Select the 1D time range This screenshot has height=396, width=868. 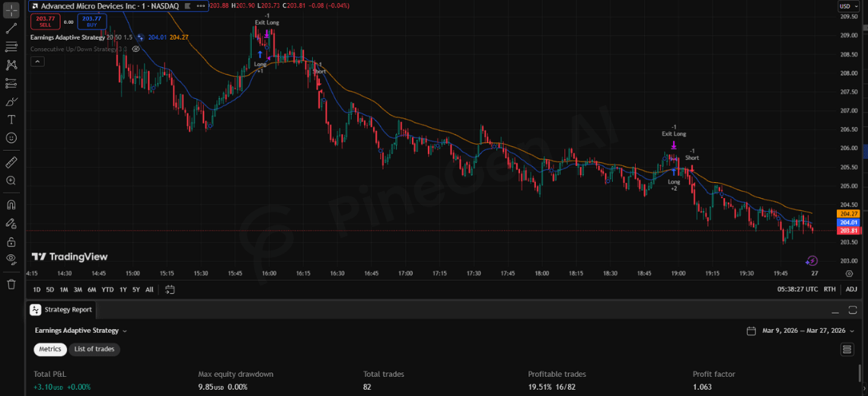point(37,289)
